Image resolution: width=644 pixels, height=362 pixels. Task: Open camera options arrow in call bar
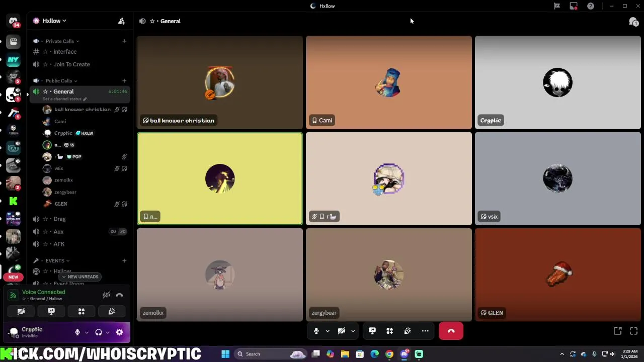(x=353, y=331)
